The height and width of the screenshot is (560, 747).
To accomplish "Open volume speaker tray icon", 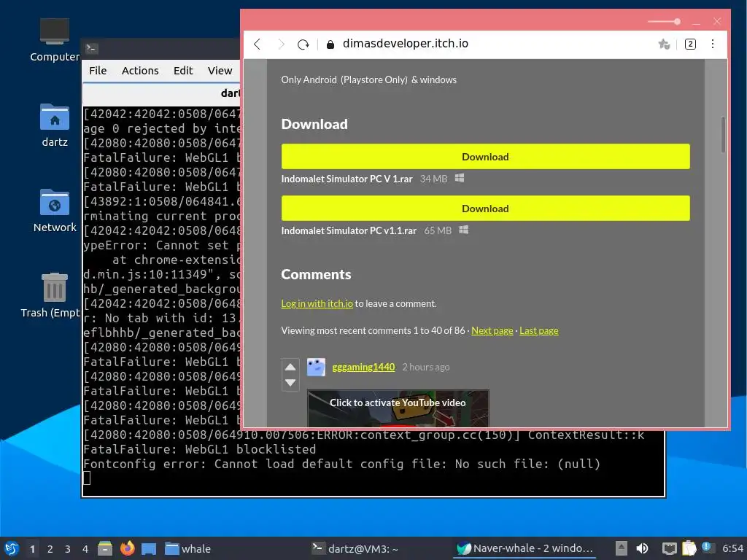I will coord(642,548).
